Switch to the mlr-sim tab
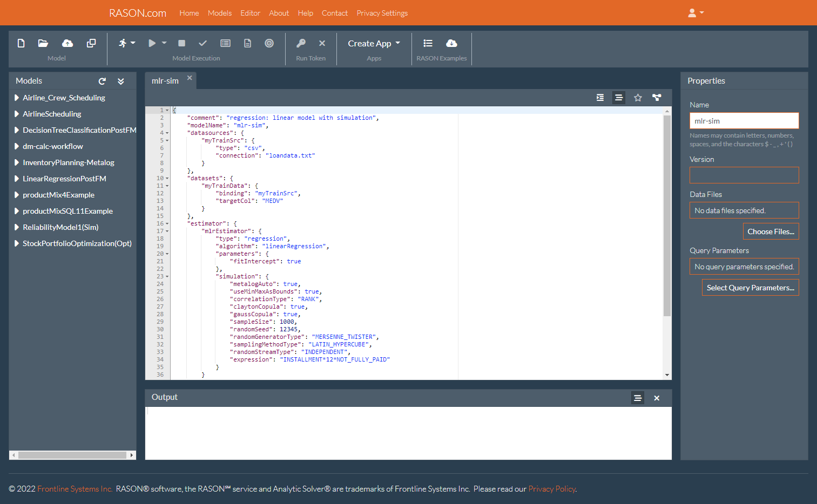Viewport: 817px width, 504px height. pyautogui.click(x=165, y=81)
